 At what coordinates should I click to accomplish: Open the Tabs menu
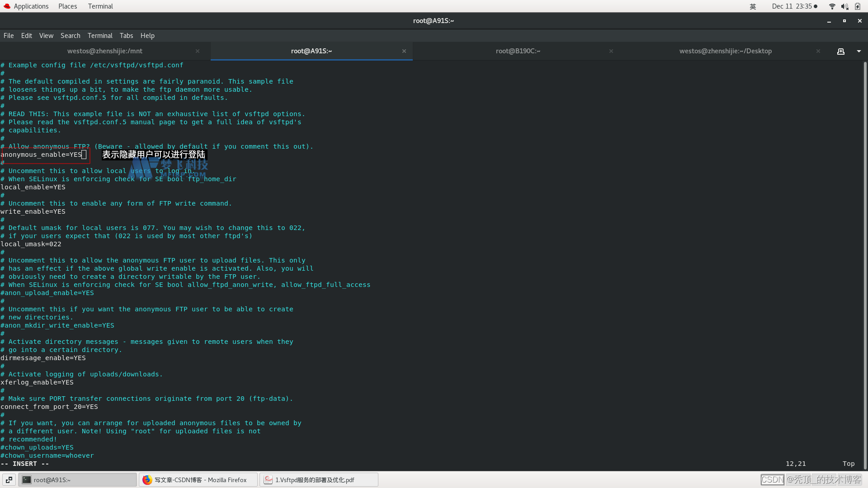[126, 36]
